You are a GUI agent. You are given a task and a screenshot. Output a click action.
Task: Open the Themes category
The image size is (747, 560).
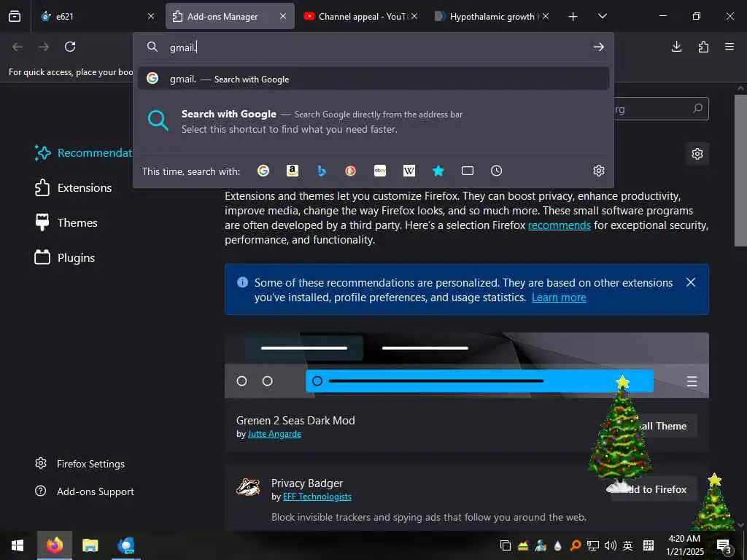66,223
